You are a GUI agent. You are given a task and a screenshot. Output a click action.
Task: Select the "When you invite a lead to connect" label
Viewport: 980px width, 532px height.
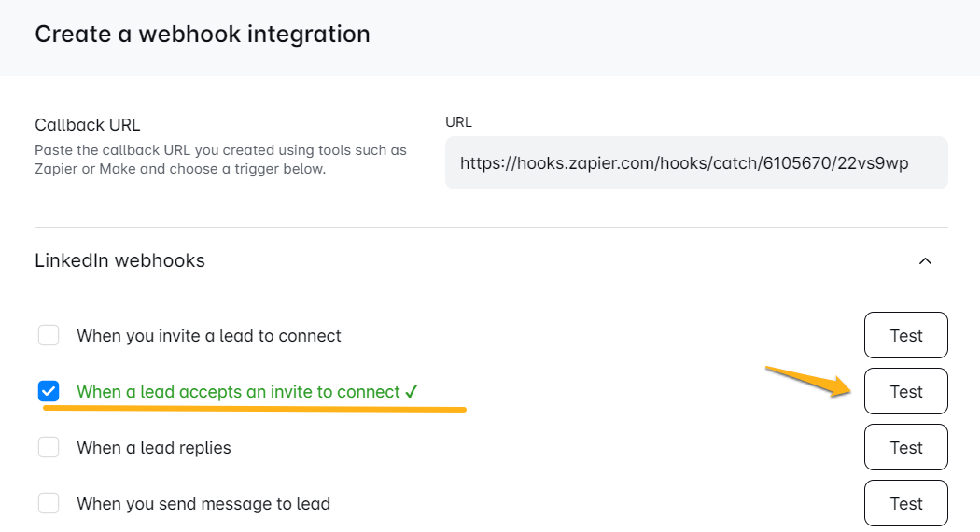[209, 336]
